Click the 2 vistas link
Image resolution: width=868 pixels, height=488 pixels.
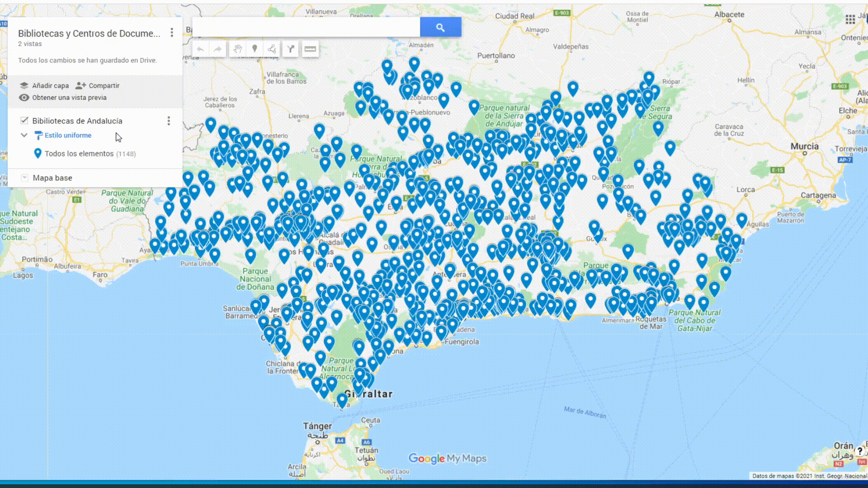pos(30,44)
